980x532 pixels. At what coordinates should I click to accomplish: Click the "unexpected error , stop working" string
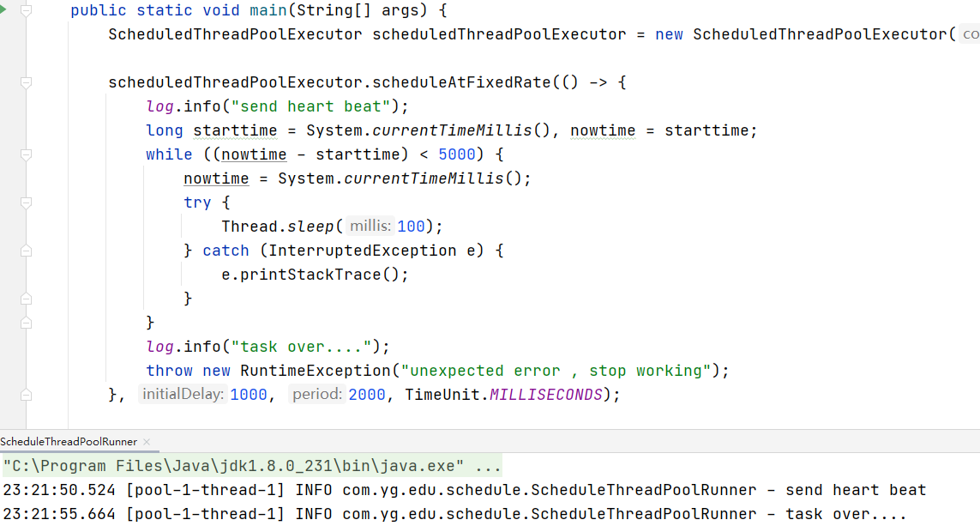556,371
